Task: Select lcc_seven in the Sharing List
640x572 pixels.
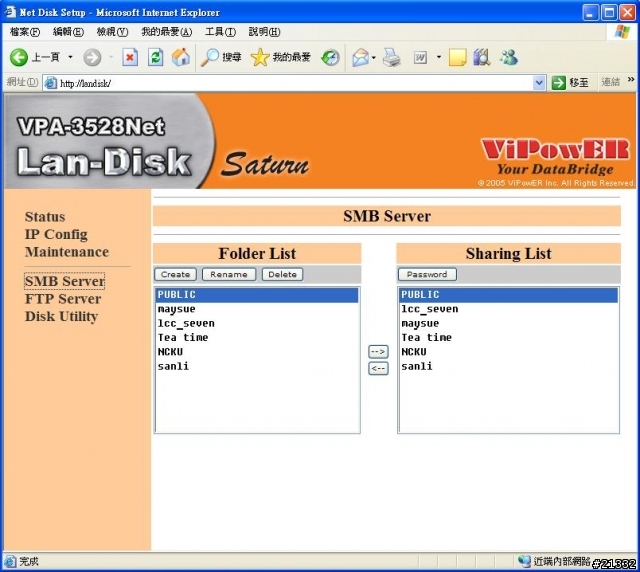Action: pos(508,309)
